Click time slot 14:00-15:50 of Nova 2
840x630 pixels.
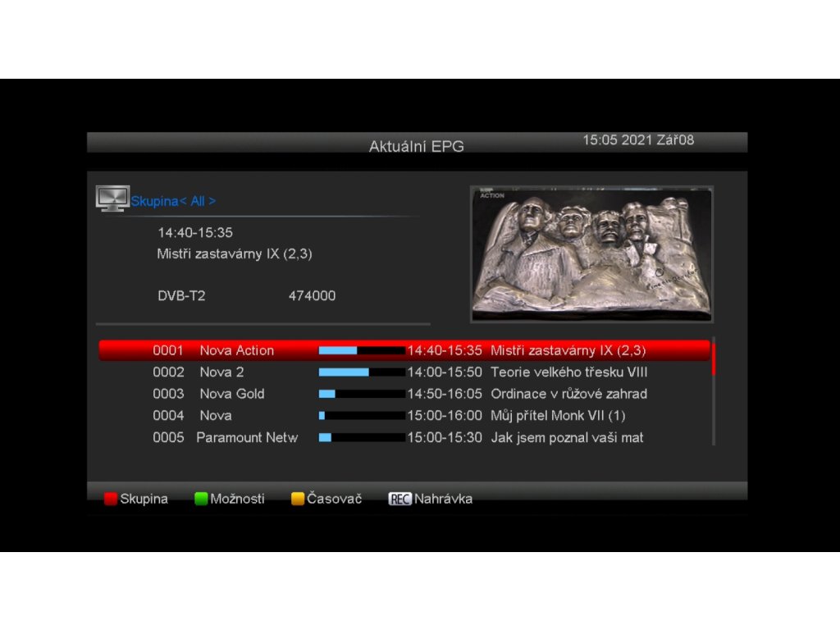coord(445,372)
